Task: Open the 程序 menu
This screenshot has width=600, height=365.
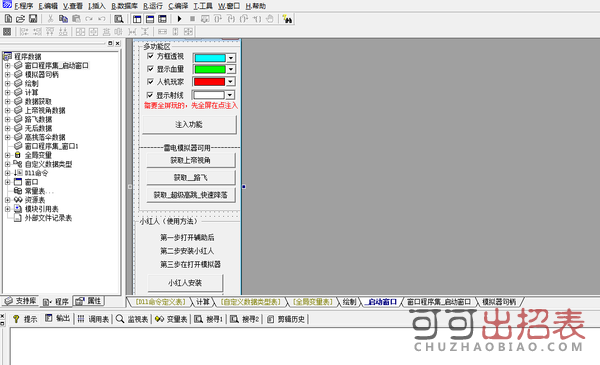Action: (x=24, y=6)
